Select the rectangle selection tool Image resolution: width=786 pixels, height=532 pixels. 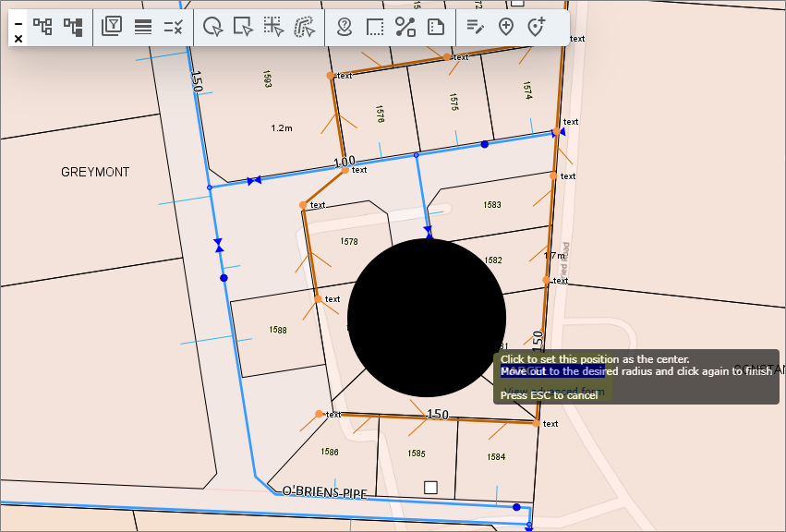pos(243,27)
